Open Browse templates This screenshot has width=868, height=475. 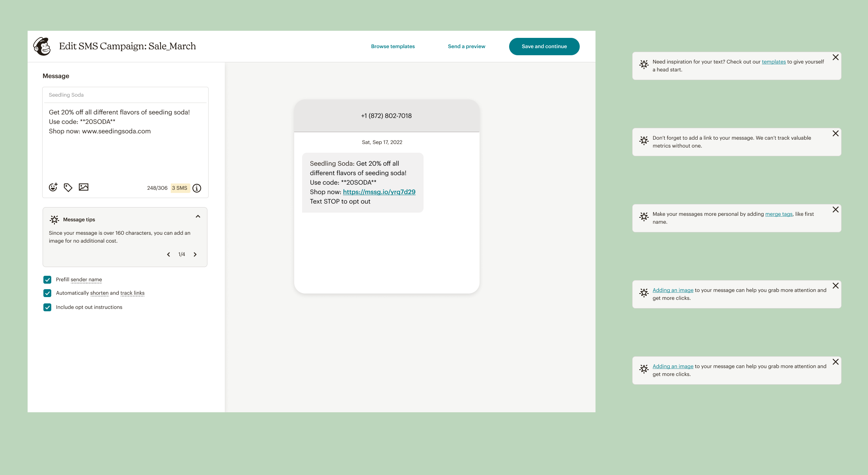click(393, 47)
